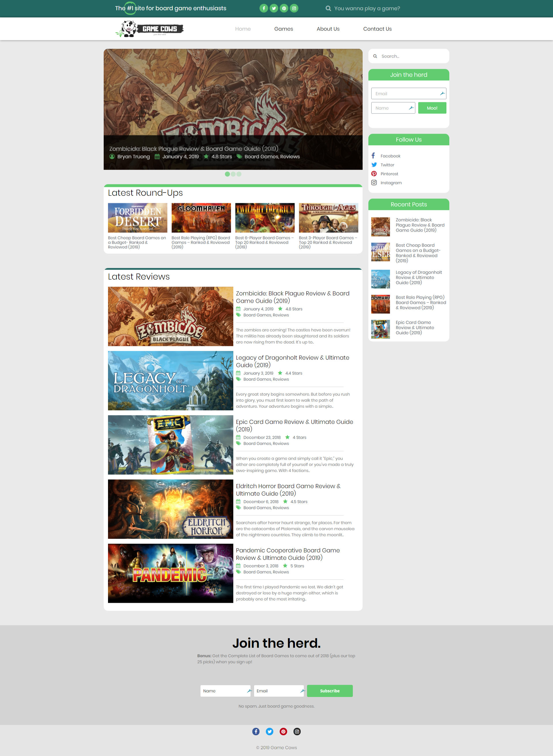Click Zombicide: Black Plague slider headline
This screenshot has width=553, height=756.
[x=194, y=149]
